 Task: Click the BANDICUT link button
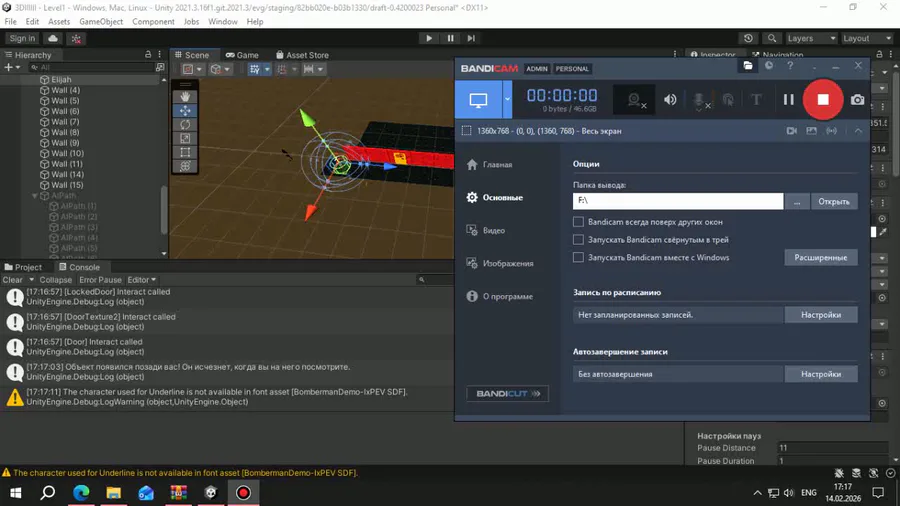[507, 394]
